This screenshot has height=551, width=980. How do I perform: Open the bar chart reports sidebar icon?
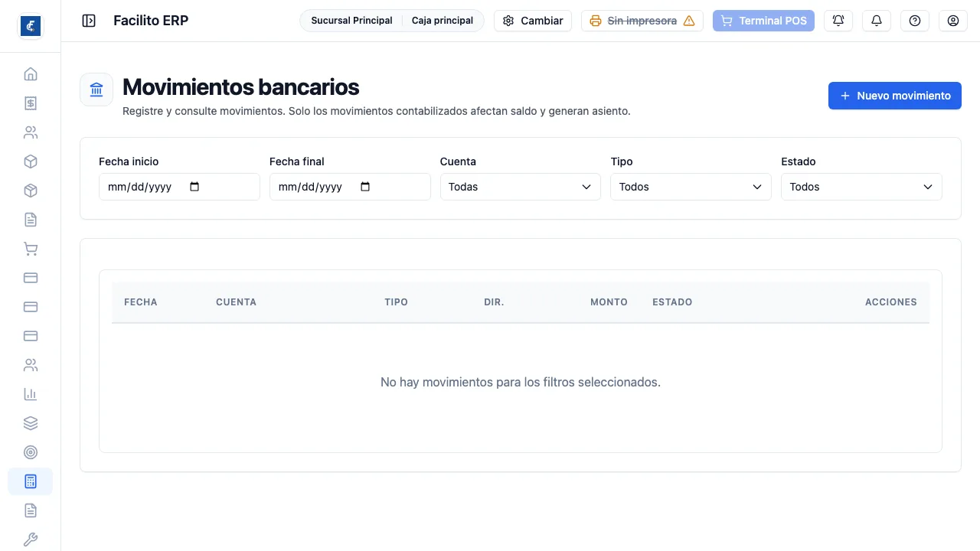tap(31, 394)
